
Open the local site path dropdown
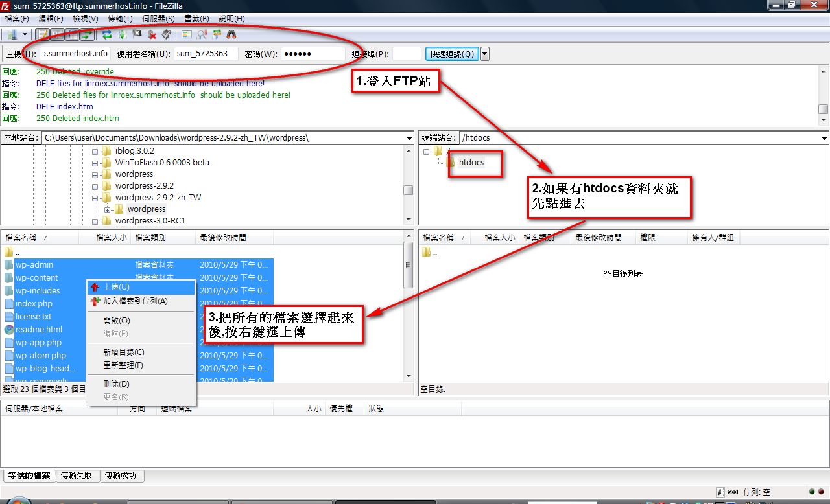[x=409, y=138]
